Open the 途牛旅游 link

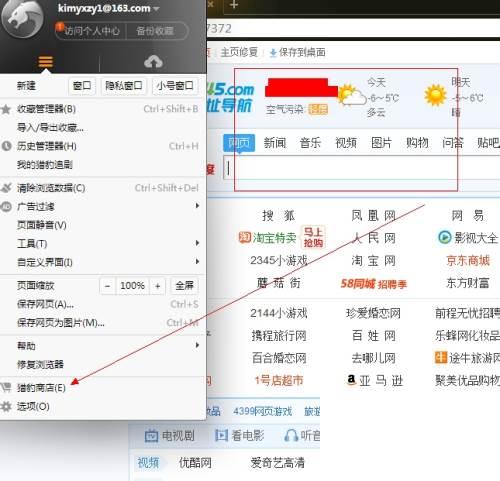point(467,358)
